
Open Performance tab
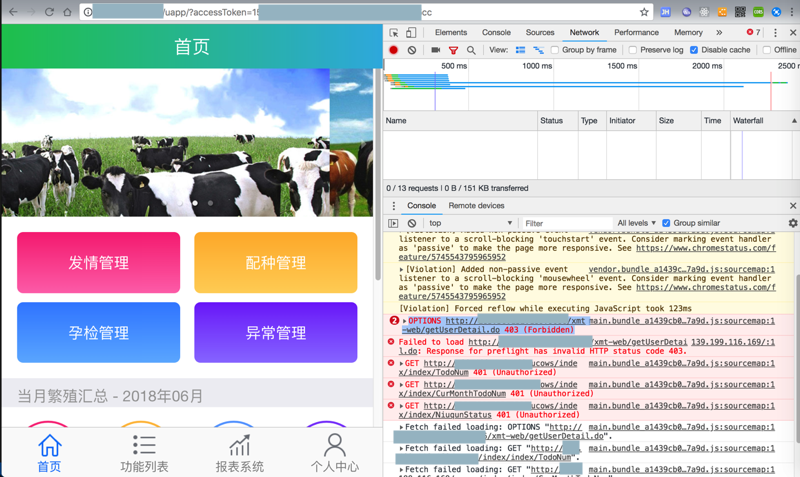pyautogui.click(x=636, y=33)
